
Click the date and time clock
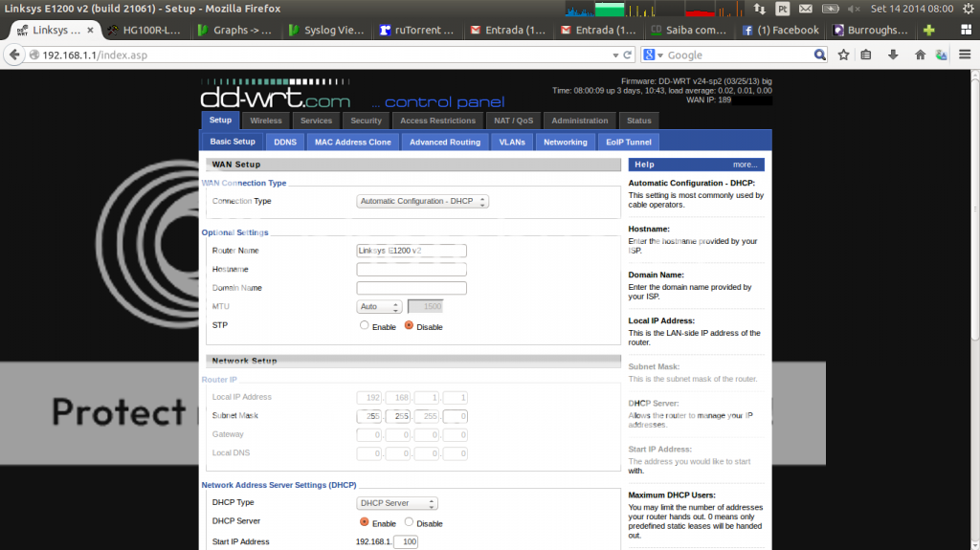tap(912, 9)
